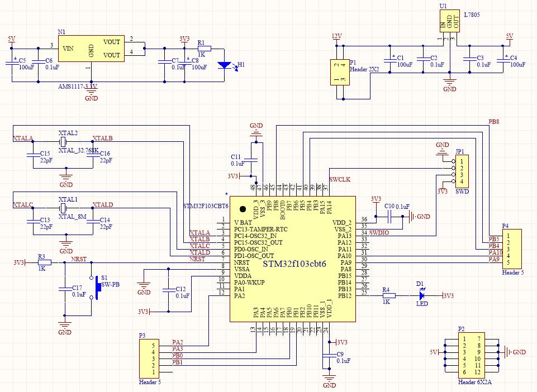Click the 'SWDIO' net label
The height and width of the screenshot is (392, 537).
click(379, 233)
